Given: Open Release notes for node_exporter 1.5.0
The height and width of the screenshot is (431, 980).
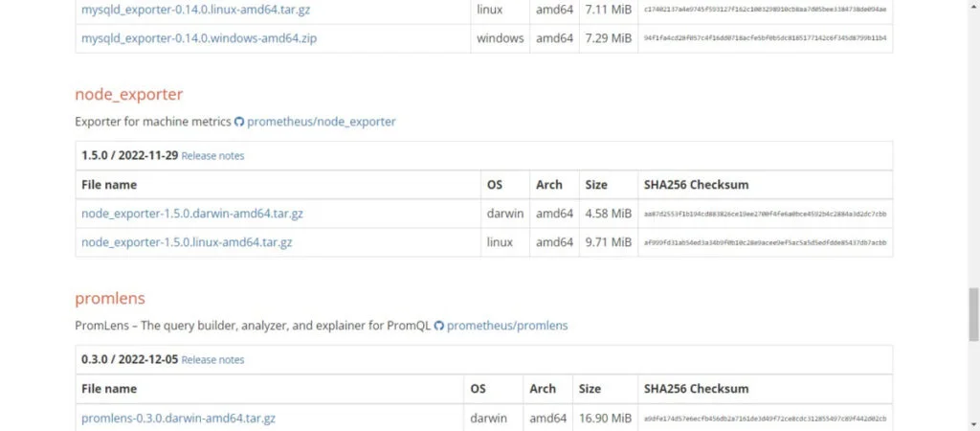Looking at the screenshot, I should [212, 156].
